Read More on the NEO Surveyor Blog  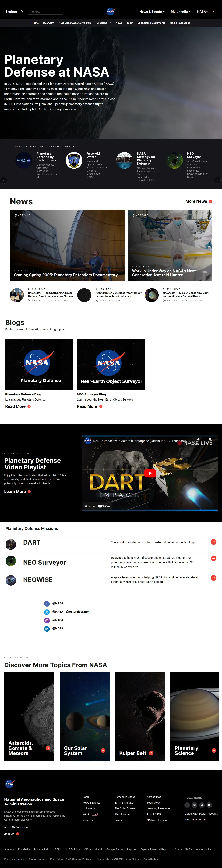pyautogui.click(x=89, y=406)
